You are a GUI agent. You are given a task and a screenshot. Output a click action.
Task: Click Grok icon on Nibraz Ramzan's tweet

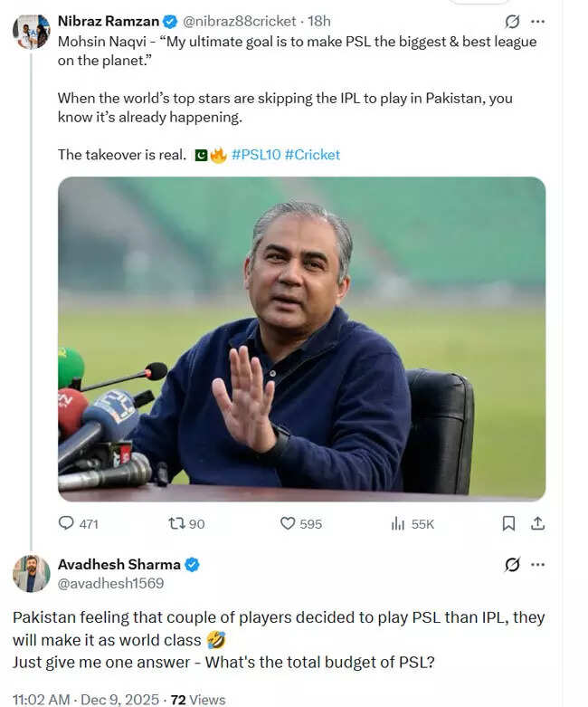[x=512, y=21]
